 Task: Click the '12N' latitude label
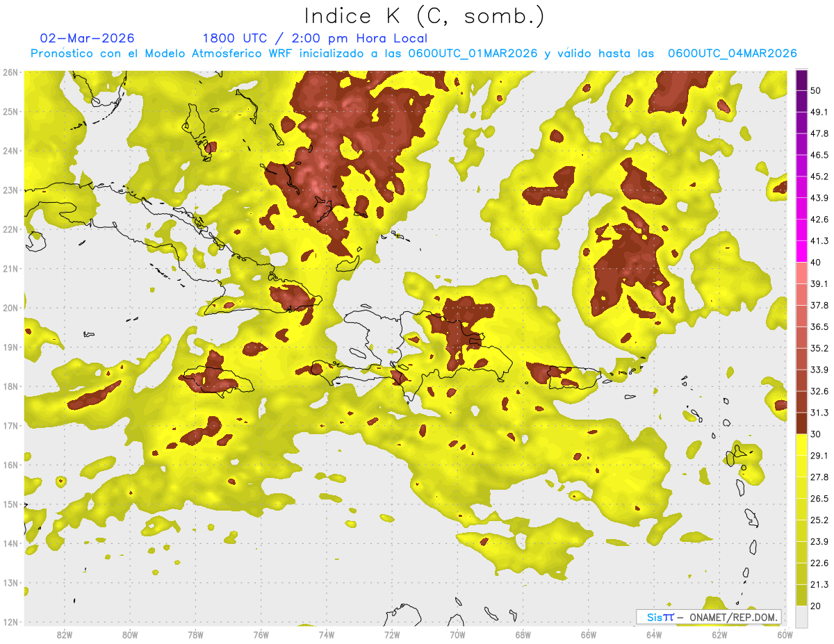10,622
